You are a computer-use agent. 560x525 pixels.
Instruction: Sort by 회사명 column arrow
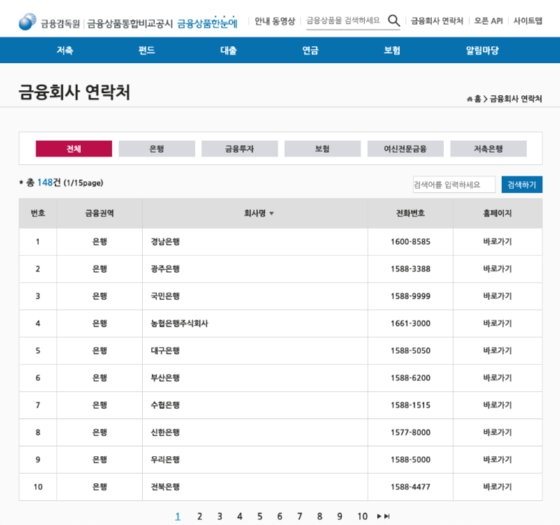pyautogui.click(x=271, y=214)
